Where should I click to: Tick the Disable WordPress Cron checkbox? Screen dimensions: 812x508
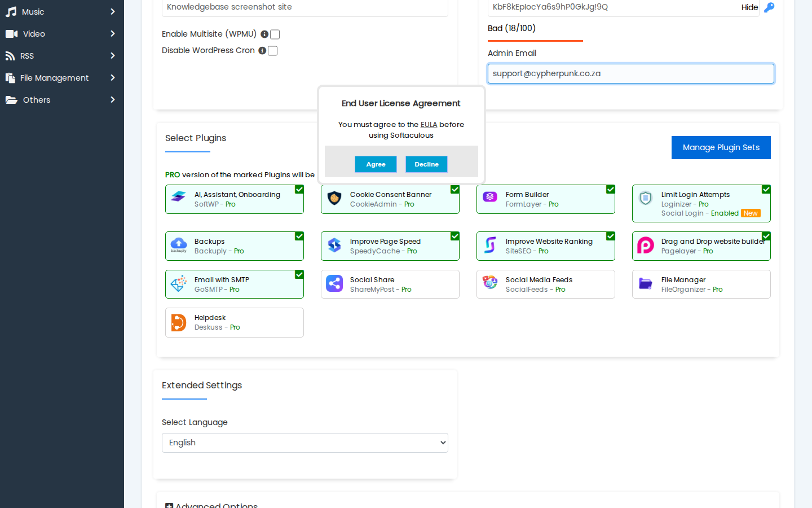point(273,51)
